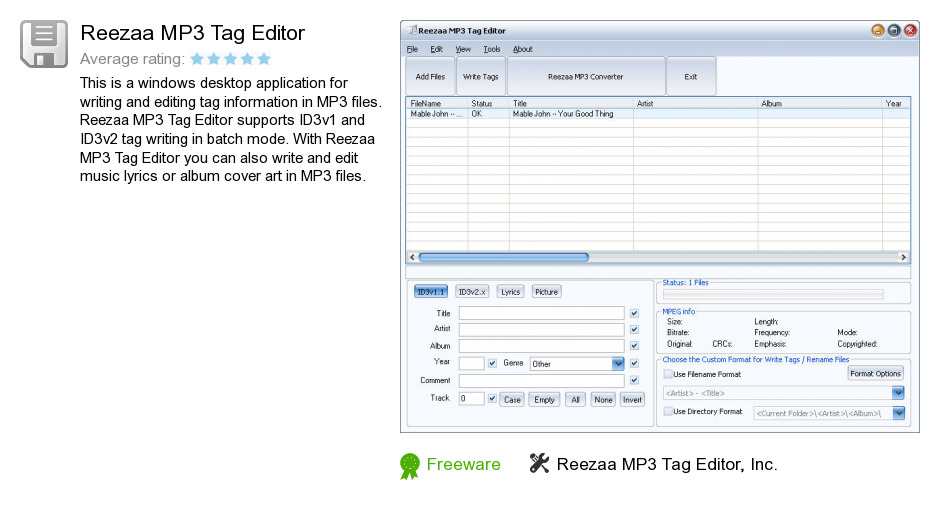Click the Exit toolbar button
This screenshot has height=510, width=940.
point(691,76)
